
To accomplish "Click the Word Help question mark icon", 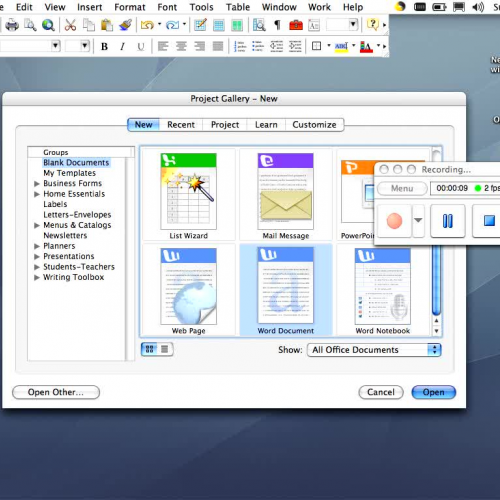I will [x=373, y=24].
